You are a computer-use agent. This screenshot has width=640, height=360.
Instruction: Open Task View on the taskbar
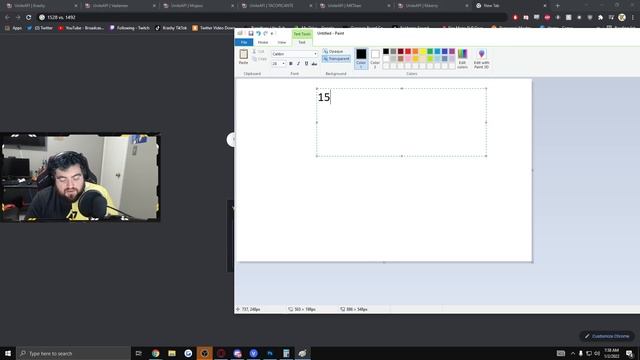[139, 353]
